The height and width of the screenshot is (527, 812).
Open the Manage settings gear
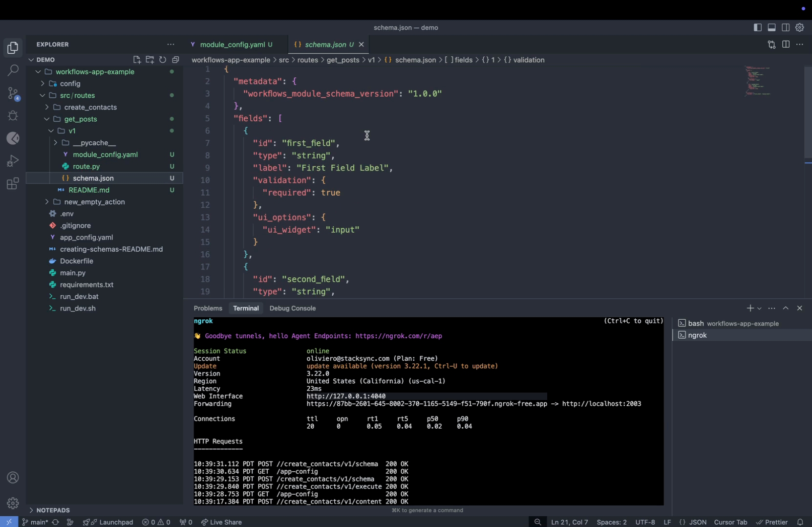13,503
